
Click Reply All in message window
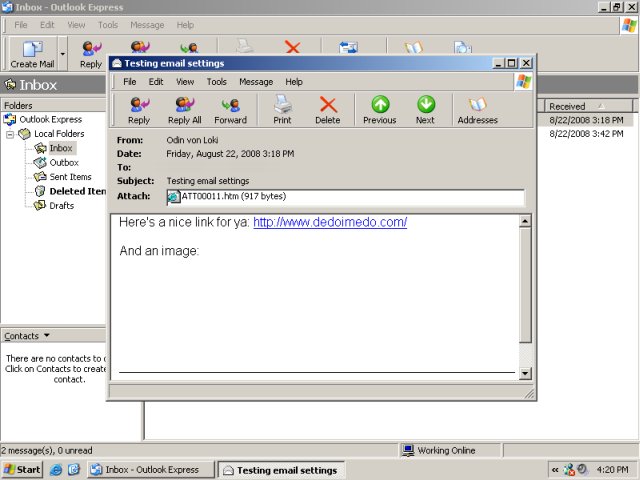coord(185,110)
